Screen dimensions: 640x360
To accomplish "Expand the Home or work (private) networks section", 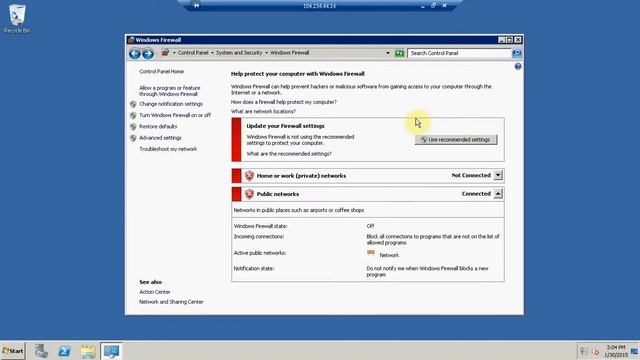I will click(498, 175).
